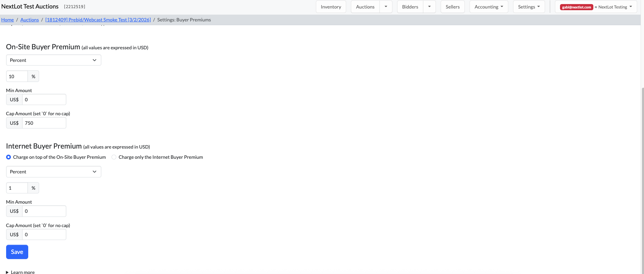Viewport: 644px width, 274px height.
Task: Expand the Bidders dropdown arrow
Action: [429, 7]
